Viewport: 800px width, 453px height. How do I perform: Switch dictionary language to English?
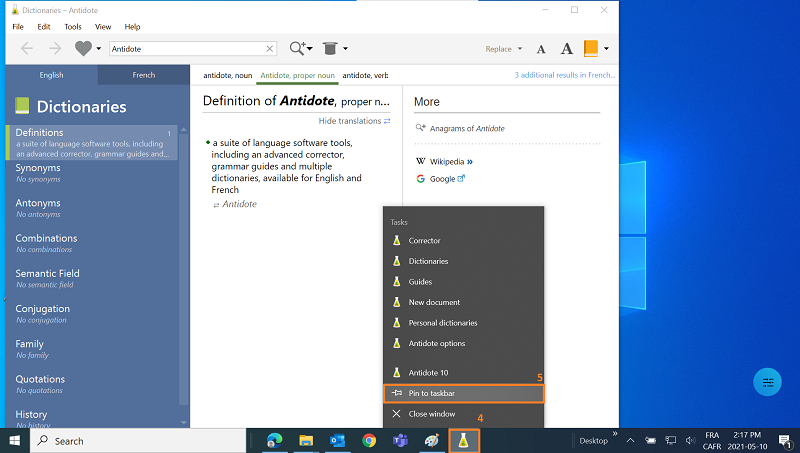51,75
